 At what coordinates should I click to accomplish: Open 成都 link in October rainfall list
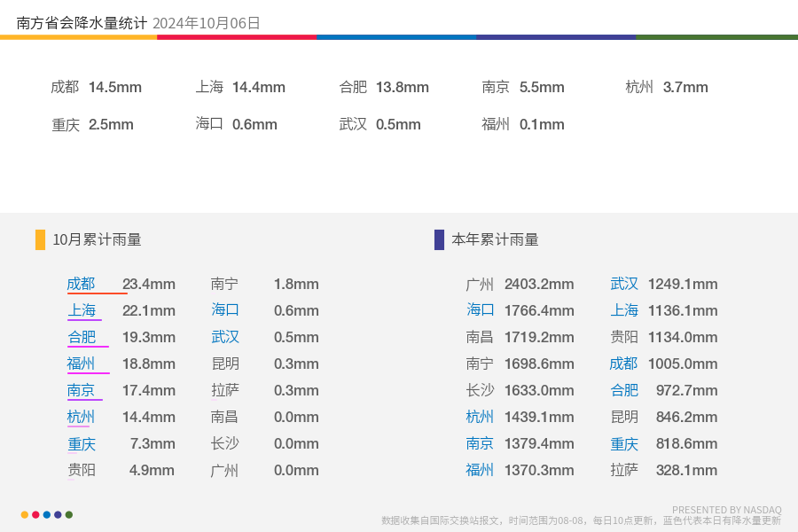(81, 284)
